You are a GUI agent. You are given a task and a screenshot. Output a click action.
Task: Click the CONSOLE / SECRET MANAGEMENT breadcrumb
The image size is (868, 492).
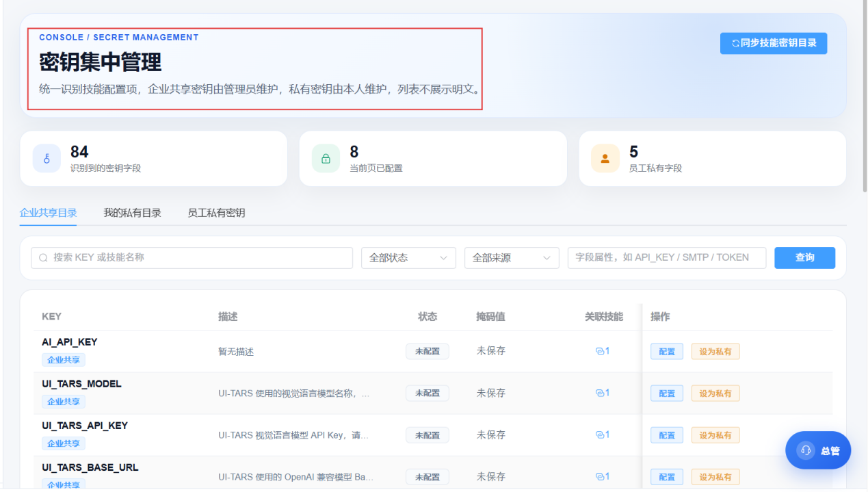coord(119,38)
